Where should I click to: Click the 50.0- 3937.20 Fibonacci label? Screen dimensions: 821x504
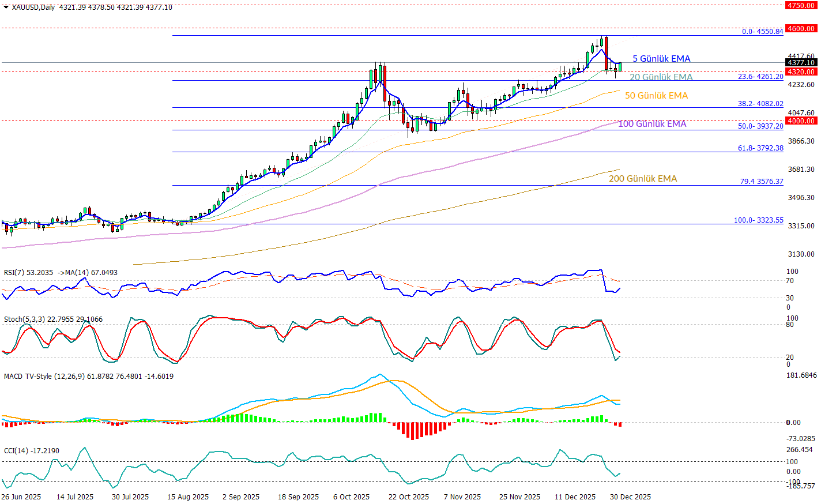tap(760, 126)
